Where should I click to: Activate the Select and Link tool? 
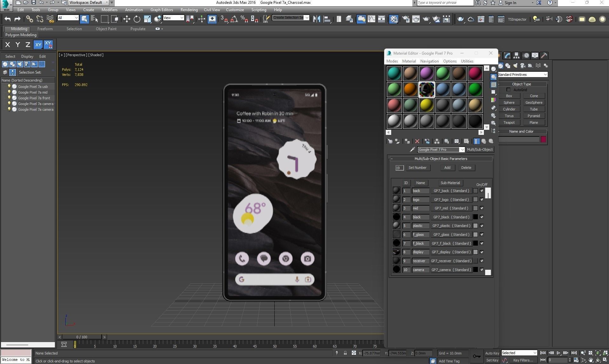point(29,19)
